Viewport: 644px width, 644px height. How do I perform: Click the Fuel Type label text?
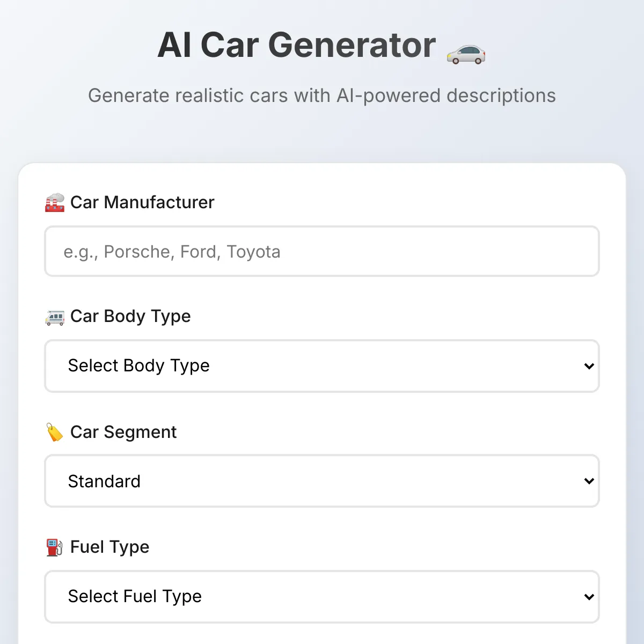point(110,547)
